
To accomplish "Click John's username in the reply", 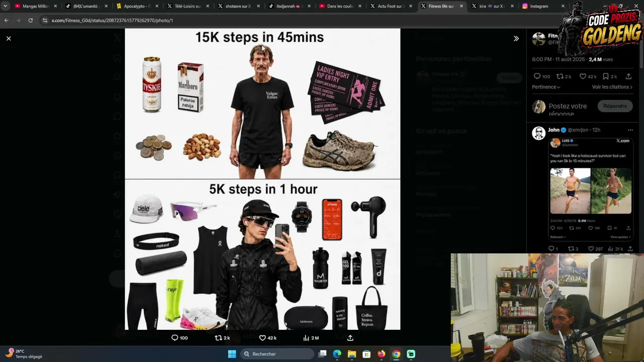I will coord(553,130).
